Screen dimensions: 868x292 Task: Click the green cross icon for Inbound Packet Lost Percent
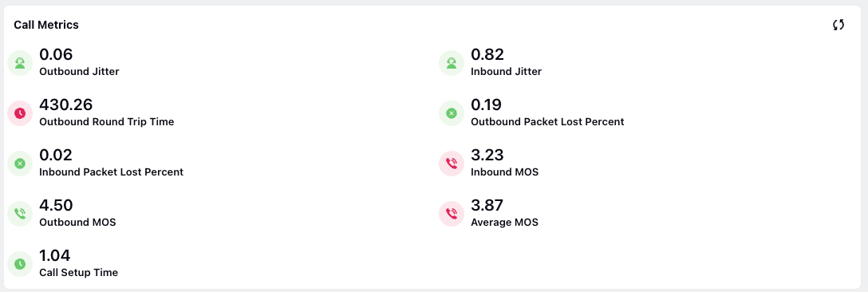[20, 164]
